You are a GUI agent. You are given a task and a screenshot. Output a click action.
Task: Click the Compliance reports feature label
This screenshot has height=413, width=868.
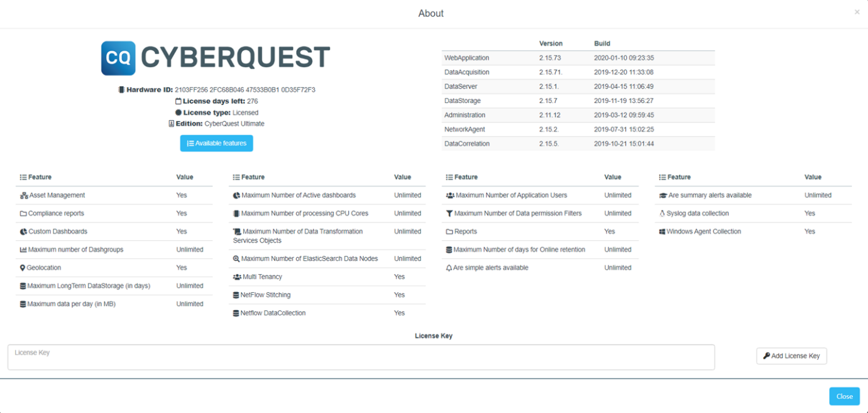pyautogui.click(x=57, y=214)
